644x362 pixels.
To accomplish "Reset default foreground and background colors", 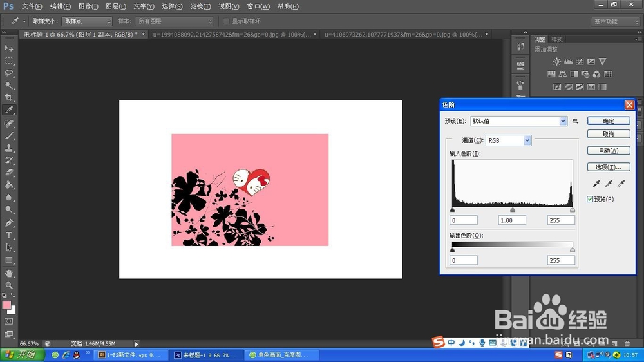I will tap(4, 296).
